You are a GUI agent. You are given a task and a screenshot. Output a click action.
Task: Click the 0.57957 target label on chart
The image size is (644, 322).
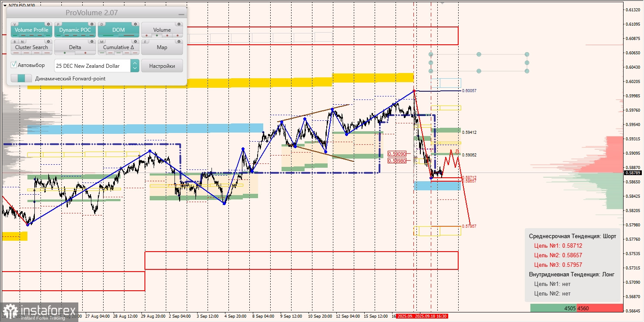[x=469, y=226]
